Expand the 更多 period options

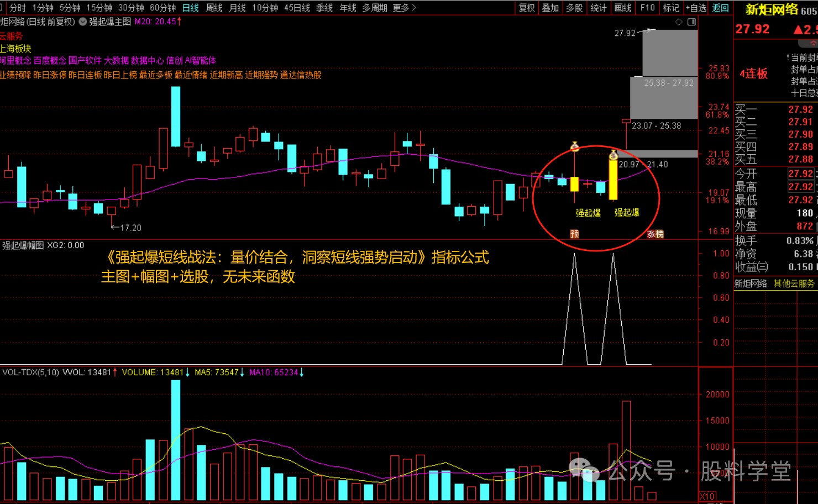tap(404, 8)
